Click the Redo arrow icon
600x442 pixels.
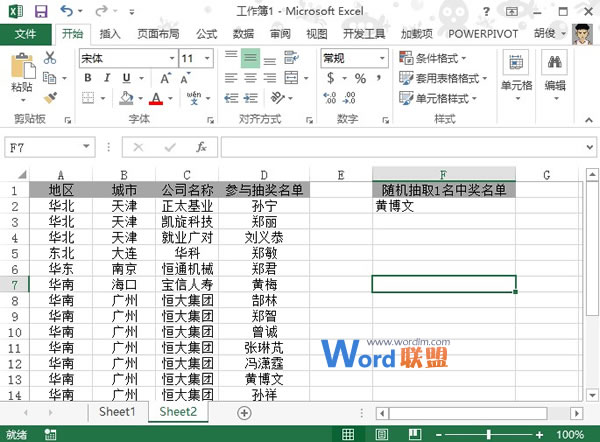pos(101,11)
